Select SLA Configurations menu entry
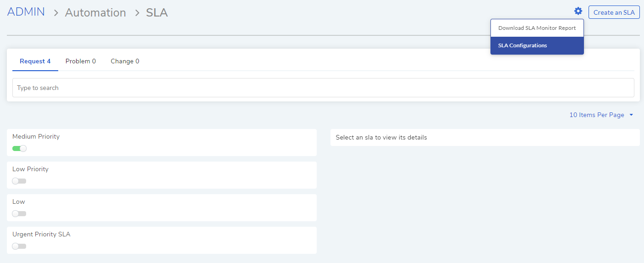The height and width of the screenshot is (263, 644). pyautogui.click(x=537, y=45)
